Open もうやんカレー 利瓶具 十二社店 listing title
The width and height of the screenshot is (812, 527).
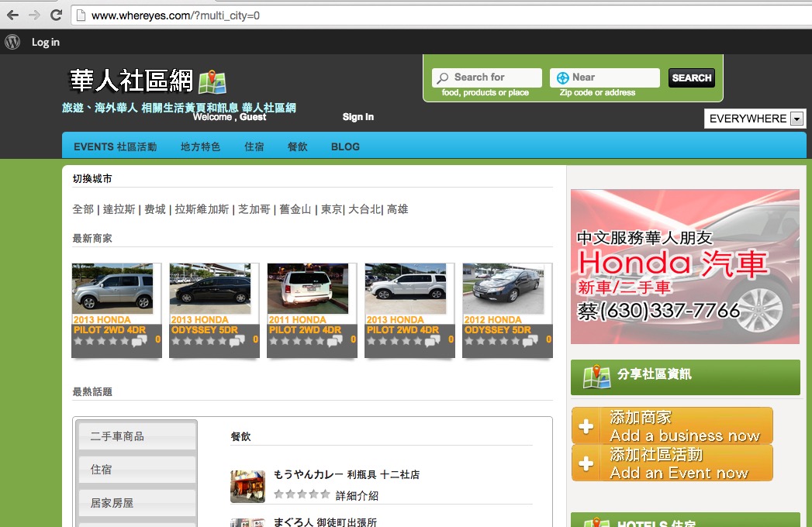click(x=347, y=474)
